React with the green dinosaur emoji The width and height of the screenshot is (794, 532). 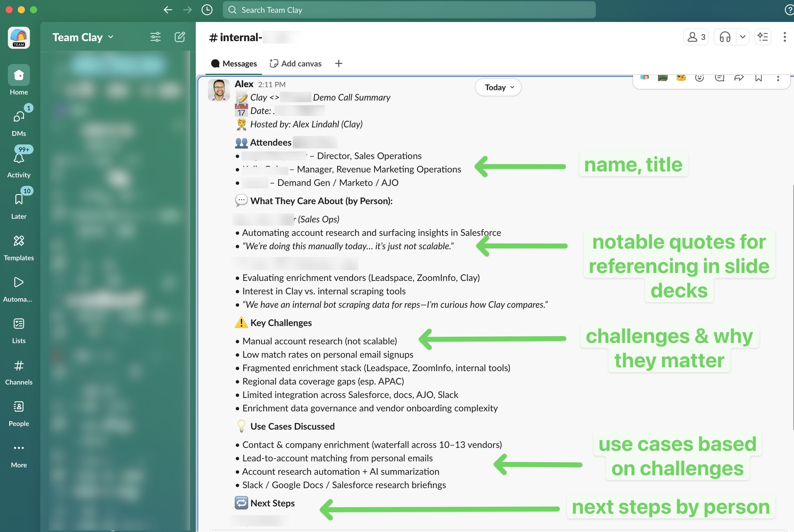pyautogui.click(x=663, y=78)
